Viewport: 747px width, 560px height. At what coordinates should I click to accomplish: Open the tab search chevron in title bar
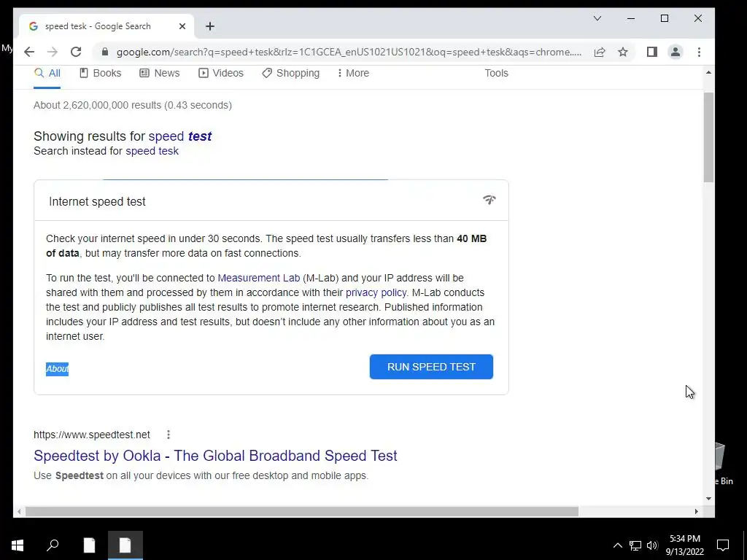(x=597, y=18)
